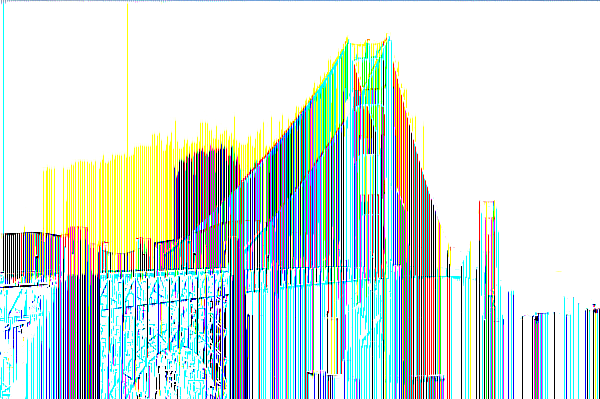The image size is (600, 399).
Task: Click the top of the bridge tower
Action: 367,42
